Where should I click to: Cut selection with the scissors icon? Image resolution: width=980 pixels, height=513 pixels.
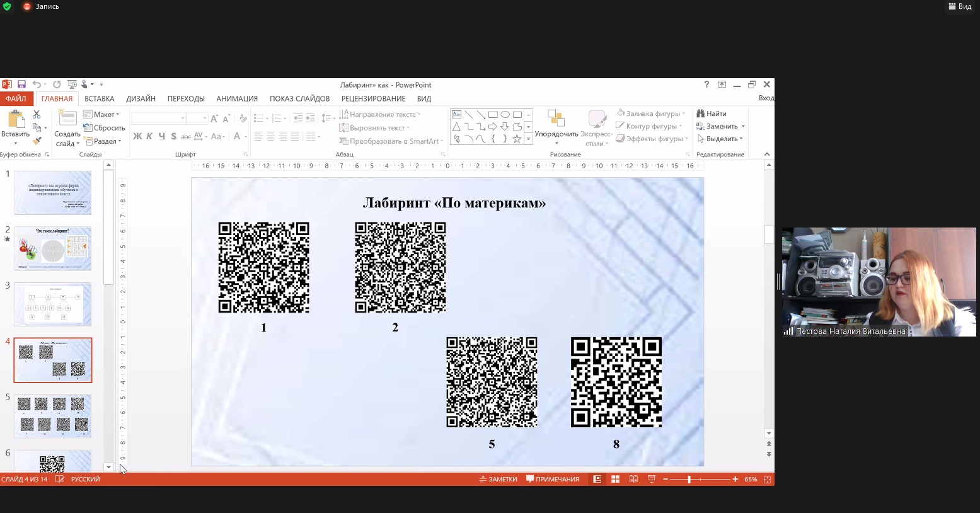[37, 114]
